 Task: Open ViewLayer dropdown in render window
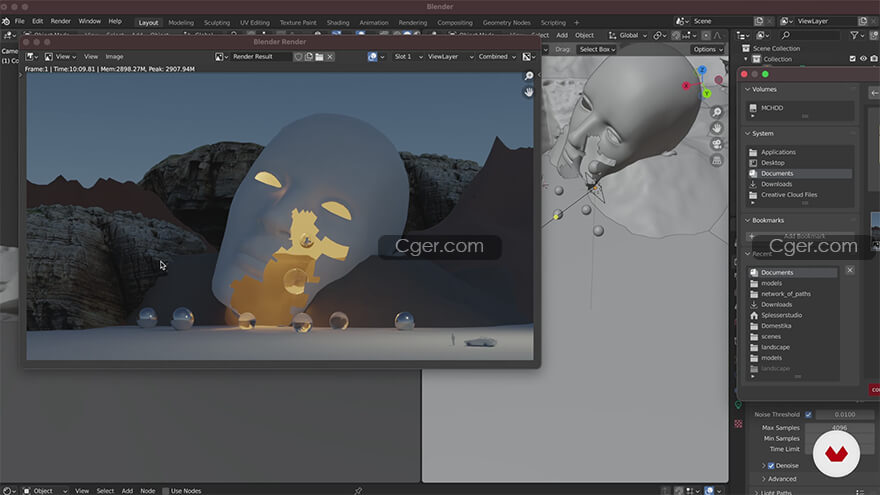(x=450, y=57)
